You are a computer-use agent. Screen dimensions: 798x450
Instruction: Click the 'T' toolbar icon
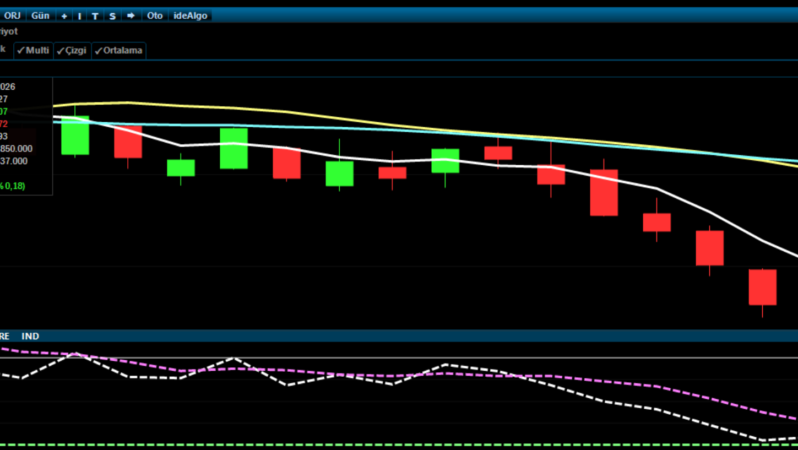95,16
